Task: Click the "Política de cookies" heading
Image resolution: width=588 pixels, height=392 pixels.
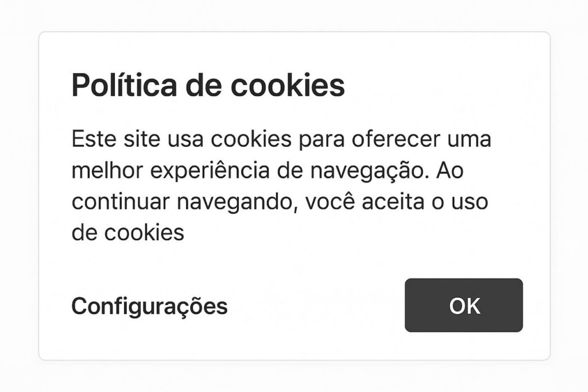Action: coord(208,85)
